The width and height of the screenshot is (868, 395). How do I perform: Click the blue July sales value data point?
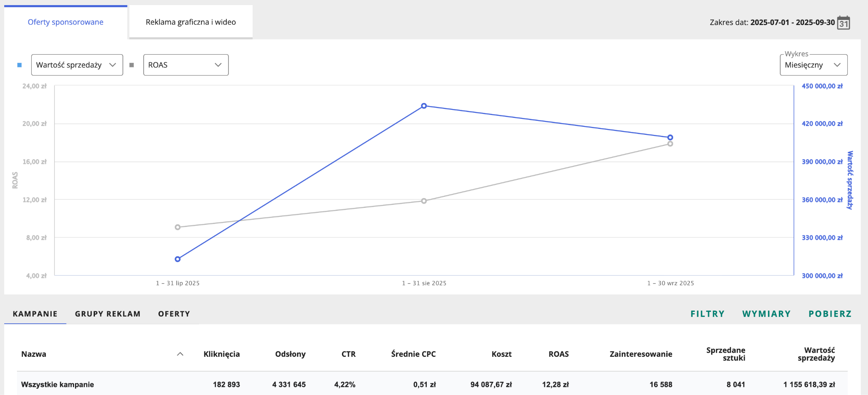(178, 259)
